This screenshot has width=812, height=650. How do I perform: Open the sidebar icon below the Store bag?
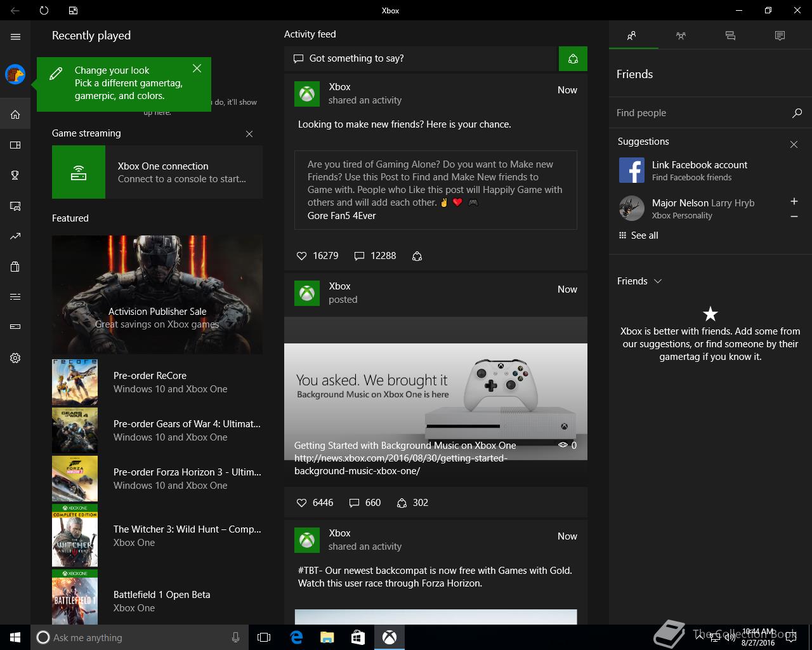(x=15, y=297)
